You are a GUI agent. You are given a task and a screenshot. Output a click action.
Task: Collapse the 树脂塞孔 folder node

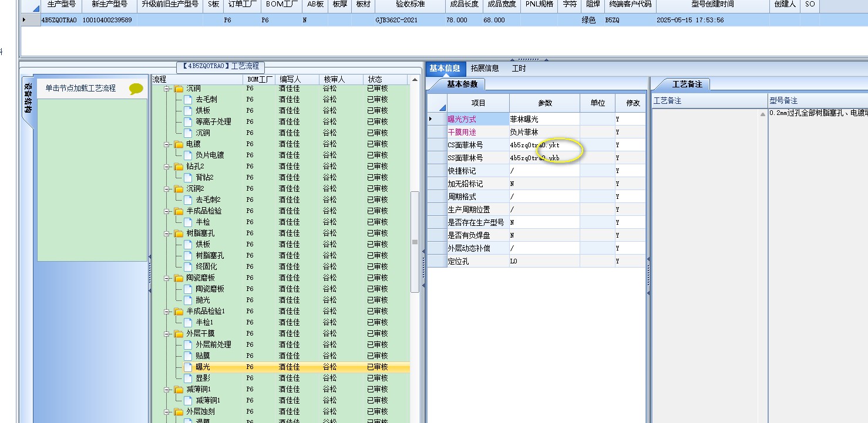(x=167, y=234)
